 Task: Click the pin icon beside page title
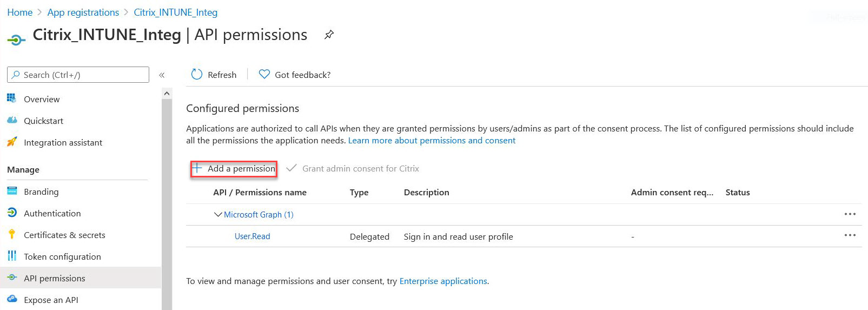pos(329,35)
